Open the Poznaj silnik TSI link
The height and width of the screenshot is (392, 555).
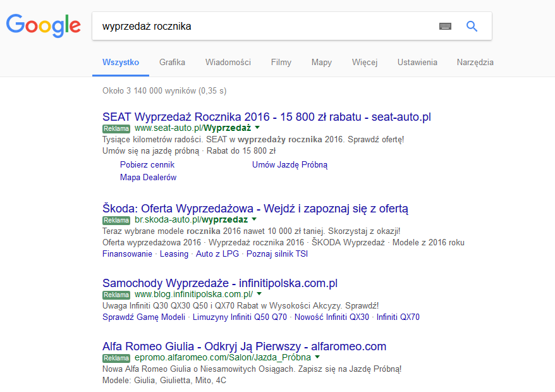(277, 254)
